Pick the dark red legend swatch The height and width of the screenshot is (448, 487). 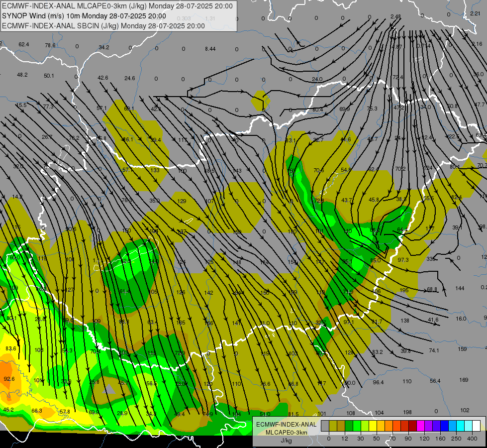click(412, 426)
